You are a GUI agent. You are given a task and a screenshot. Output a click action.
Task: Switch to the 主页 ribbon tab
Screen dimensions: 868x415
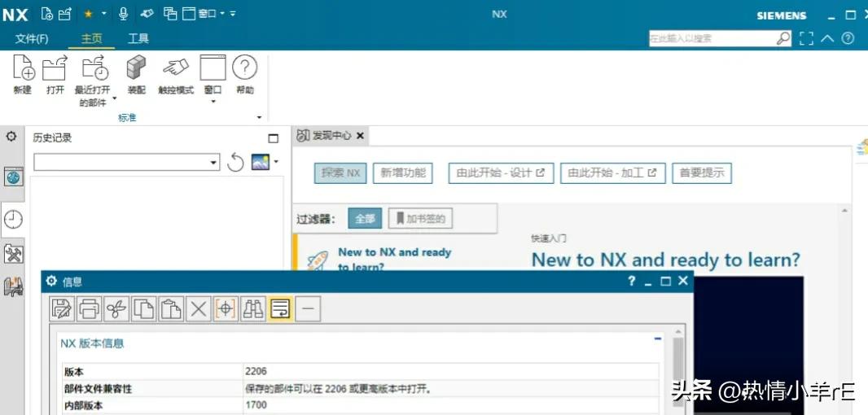point(91,39)
